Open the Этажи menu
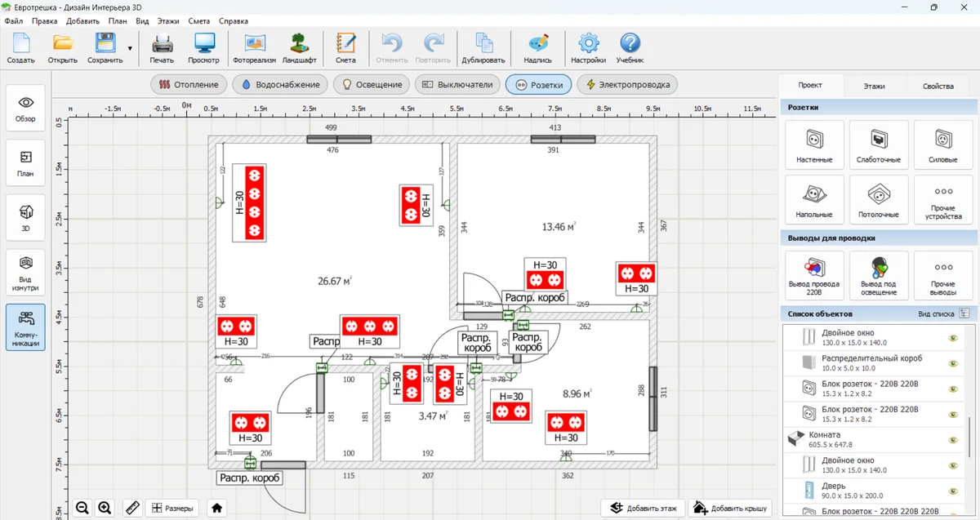980x520 pixels. click(x=168, y=20)
